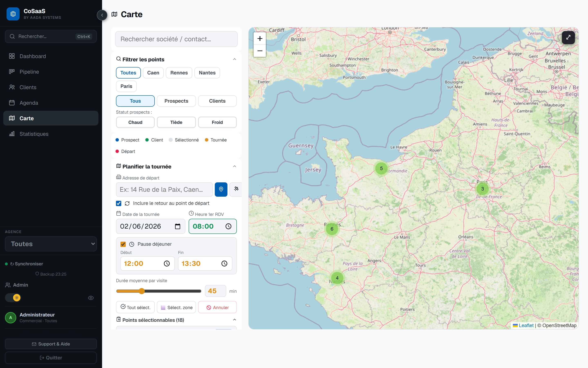Show only Prospects

click(x=176, y=101)
